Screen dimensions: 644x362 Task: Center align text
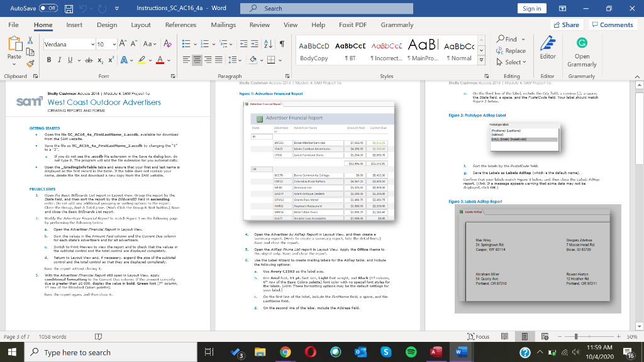[x=197, y=60]
